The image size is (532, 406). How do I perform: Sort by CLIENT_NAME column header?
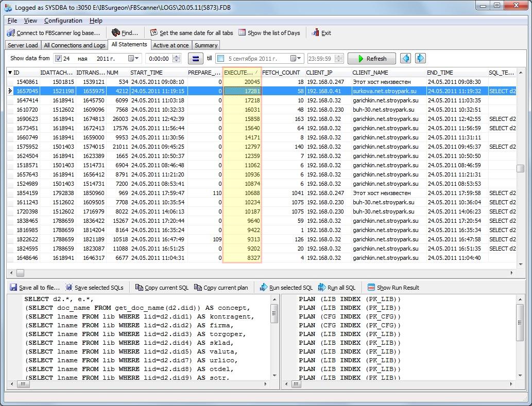(388, 73)
